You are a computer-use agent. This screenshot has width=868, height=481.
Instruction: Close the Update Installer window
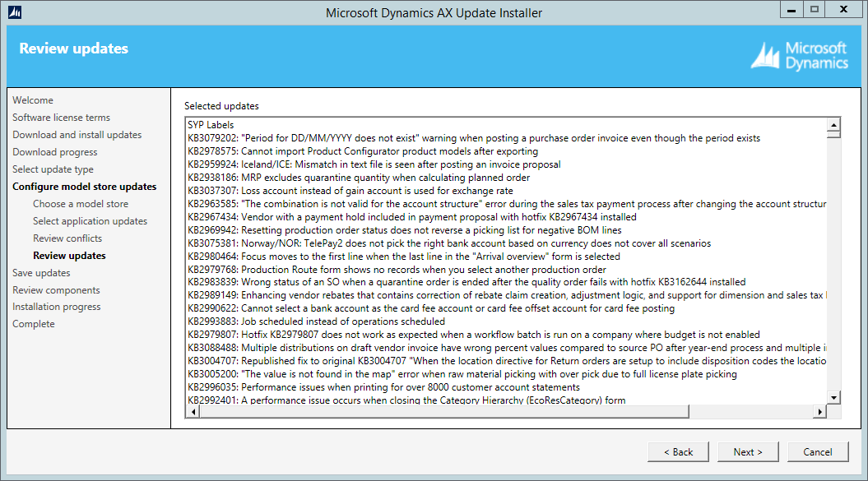[x=843, y=9]
